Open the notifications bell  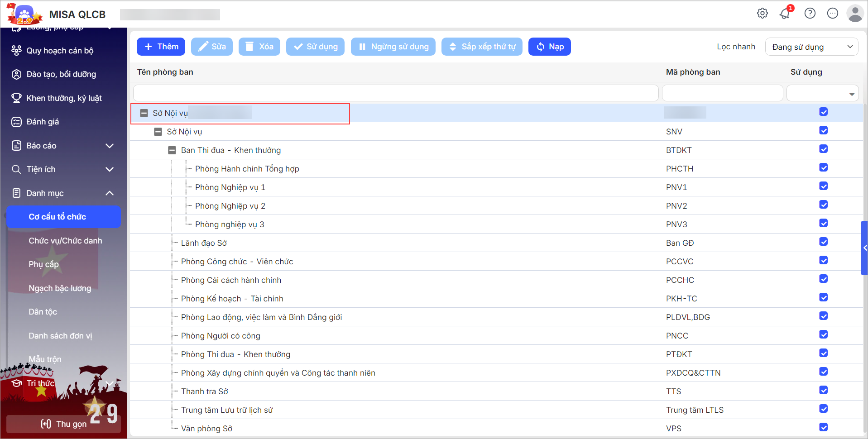coord(785,14)
